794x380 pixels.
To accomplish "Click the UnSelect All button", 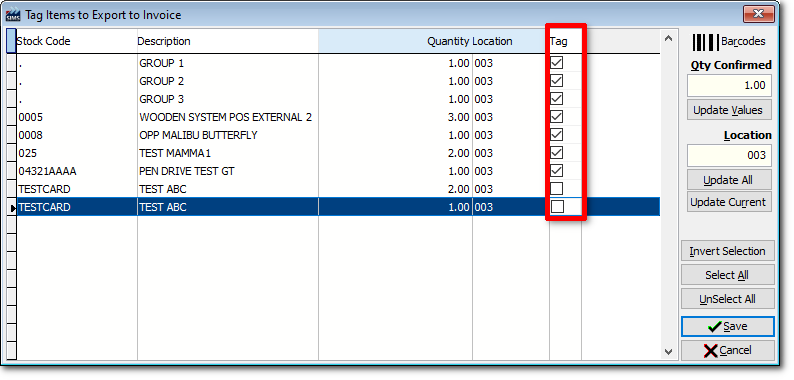I will pos(728,298).
